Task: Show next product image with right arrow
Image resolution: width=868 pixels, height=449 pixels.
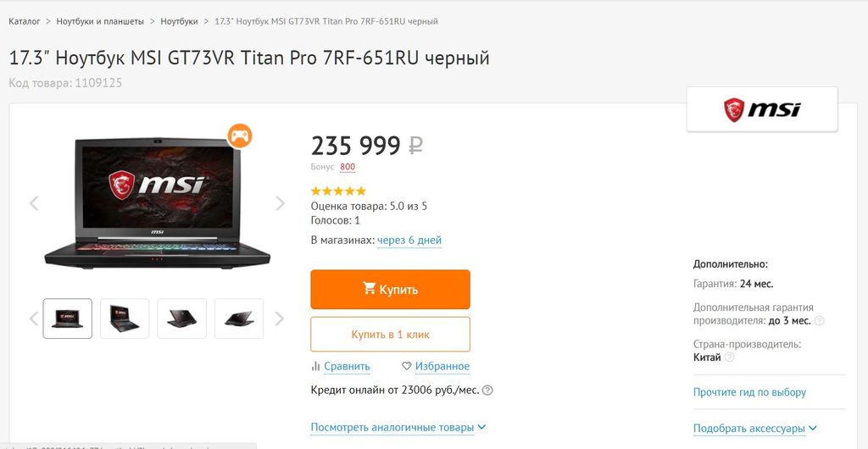Action: click(x=280, y=203)
